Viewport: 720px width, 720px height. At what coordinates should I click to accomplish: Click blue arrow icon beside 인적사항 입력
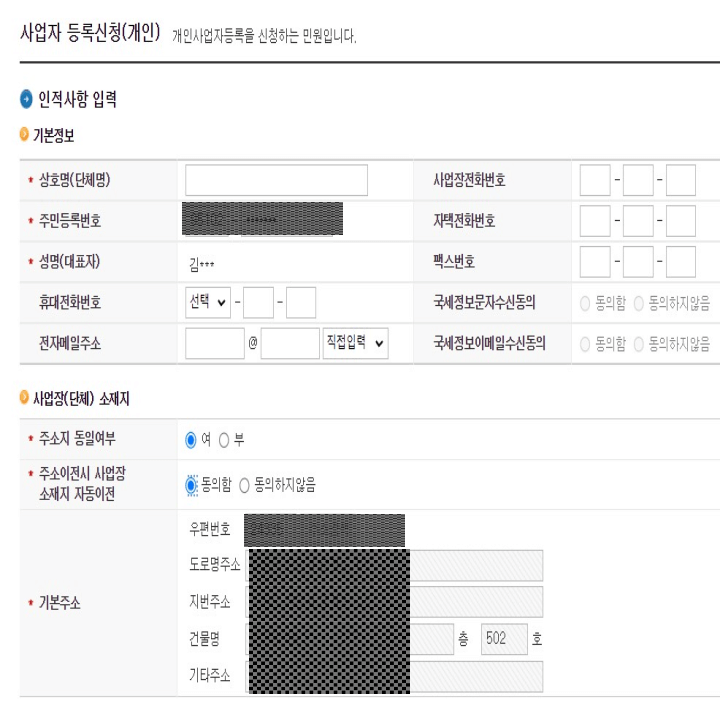click(26, 99)
